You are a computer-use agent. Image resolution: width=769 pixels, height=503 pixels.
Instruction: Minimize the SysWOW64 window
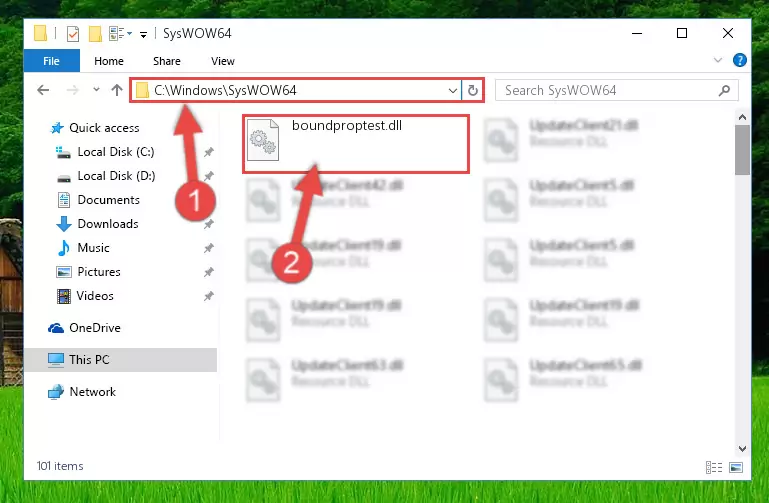point(637,33)
